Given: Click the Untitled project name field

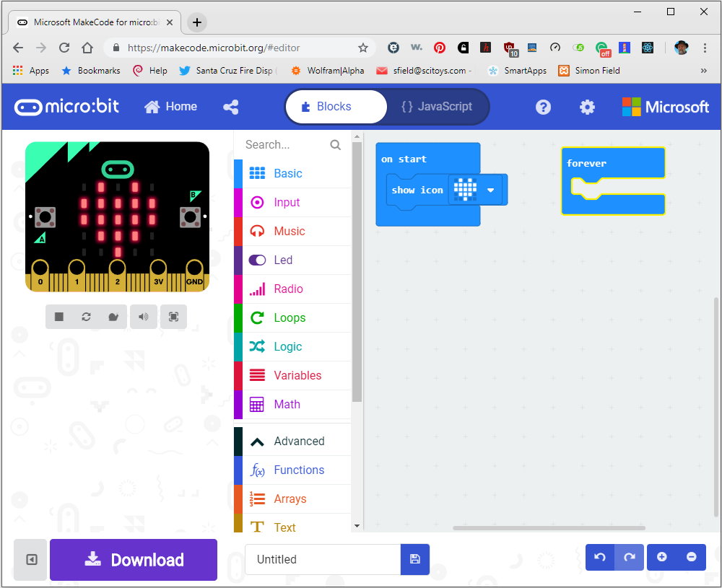Looking at the screenshot, I should tap(323, 559).
